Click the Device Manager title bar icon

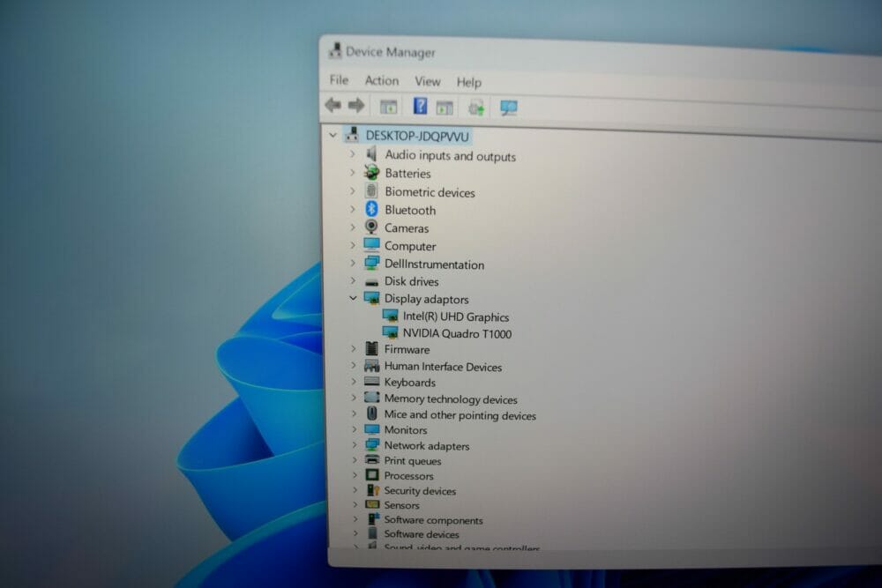click(x=335, y=50)
